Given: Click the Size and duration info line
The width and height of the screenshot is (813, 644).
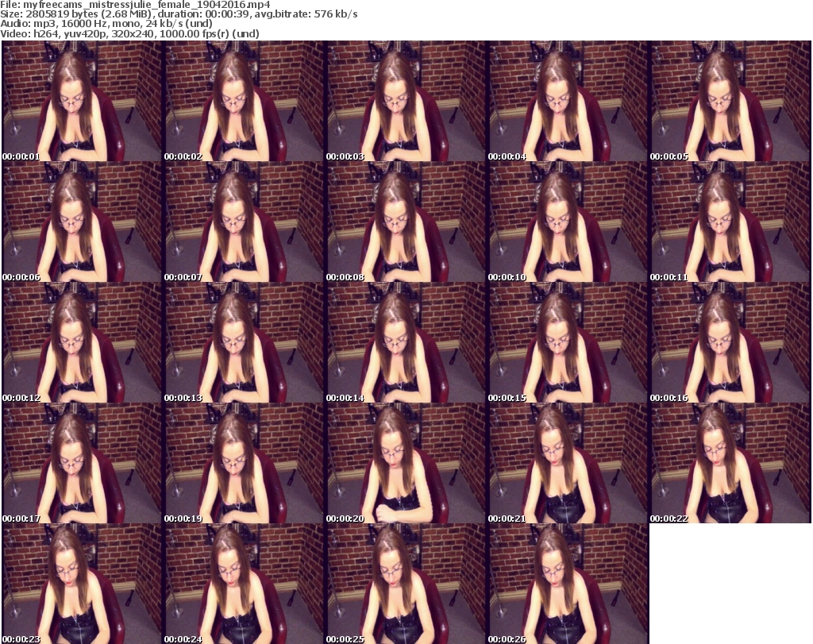Looking at the screenshot, I should (179, 14).
